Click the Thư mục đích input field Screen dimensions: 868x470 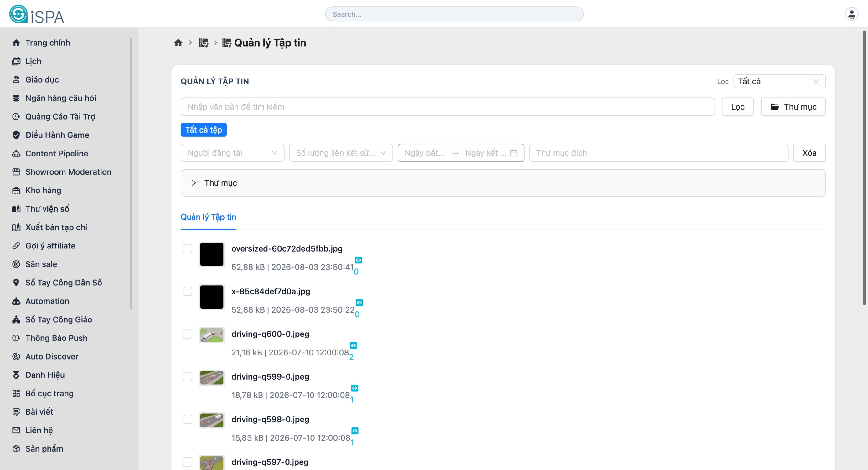pos(659,153)
